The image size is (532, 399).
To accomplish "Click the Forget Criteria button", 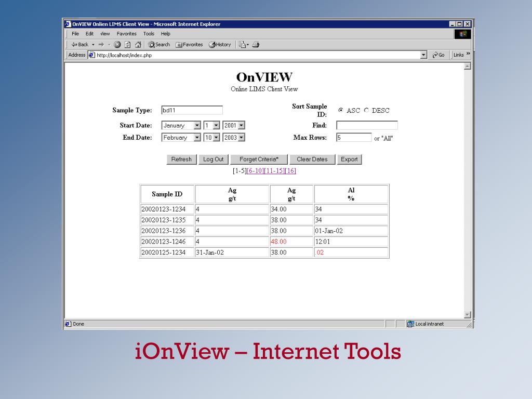I will point(259,159).
